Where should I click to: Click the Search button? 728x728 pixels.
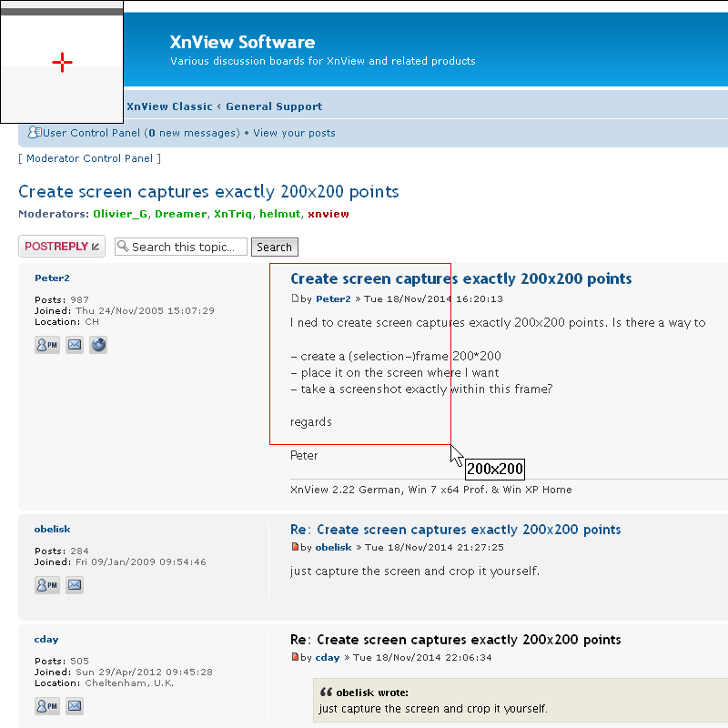tap(275, 247)
